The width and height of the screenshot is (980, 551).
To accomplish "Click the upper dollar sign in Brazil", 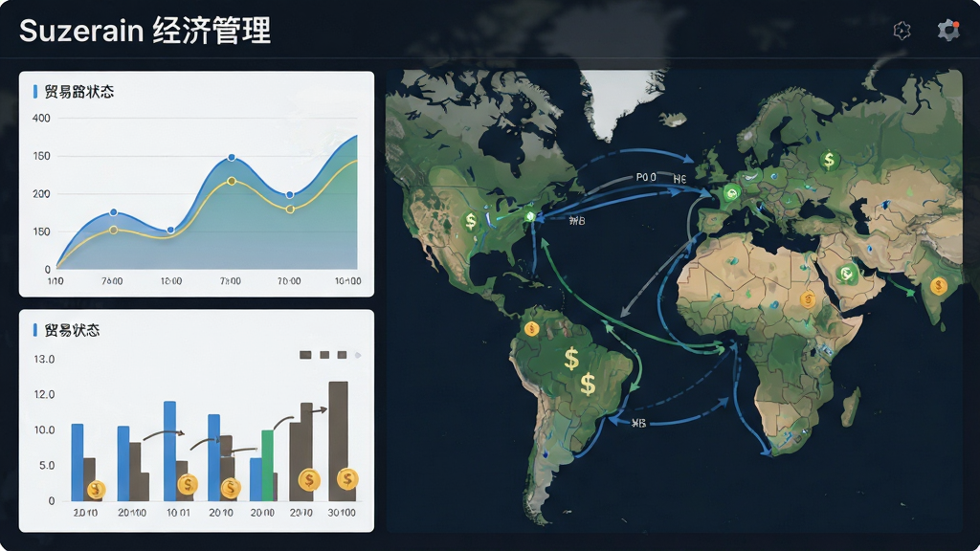I will click(x=571, y=360).
